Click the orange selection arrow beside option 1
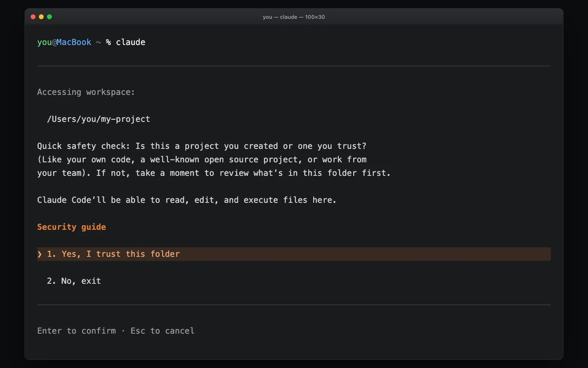This screenshot has width=588, height=368. tap(40, 254)
